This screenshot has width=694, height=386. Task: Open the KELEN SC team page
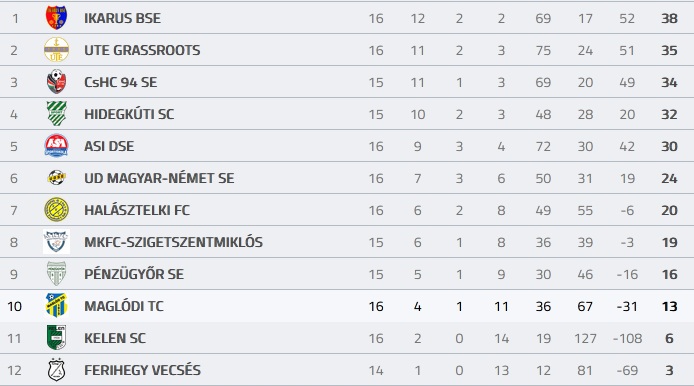pos(115,338)
